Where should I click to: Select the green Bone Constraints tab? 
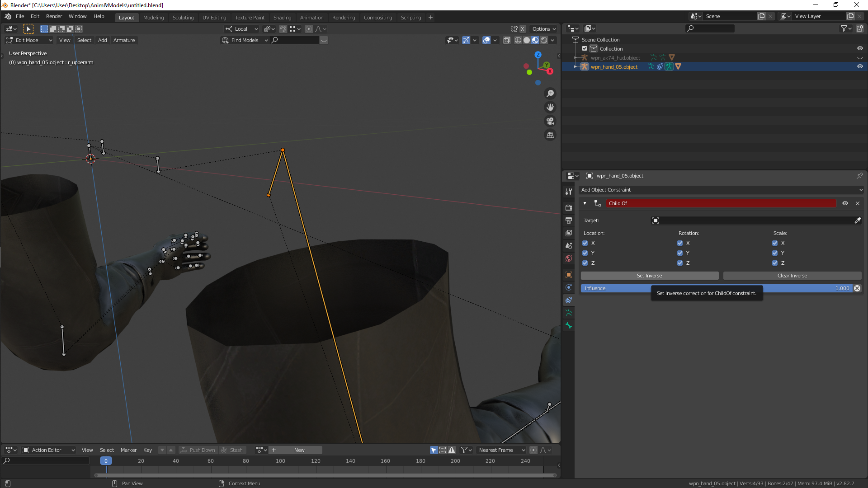(x=568, y=313)
